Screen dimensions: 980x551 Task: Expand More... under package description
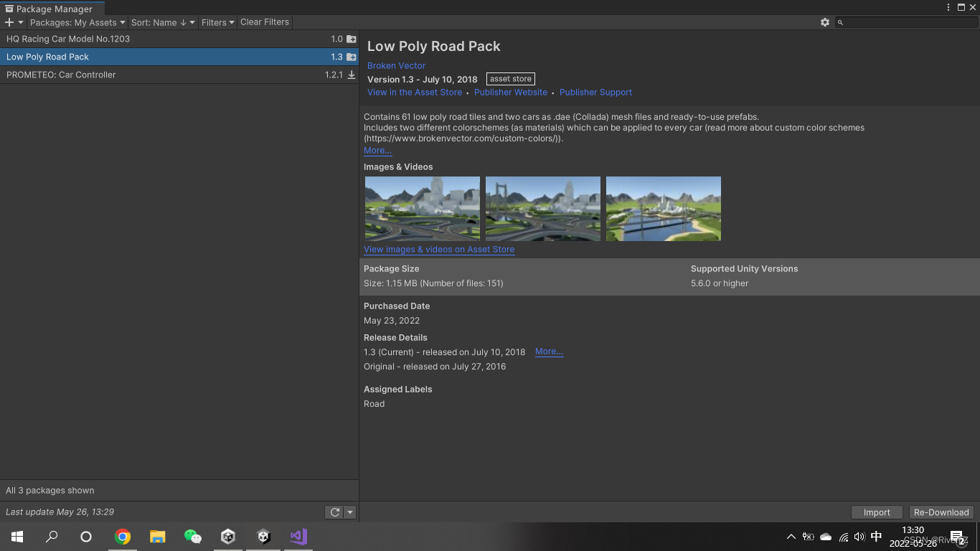coord(377,151)
